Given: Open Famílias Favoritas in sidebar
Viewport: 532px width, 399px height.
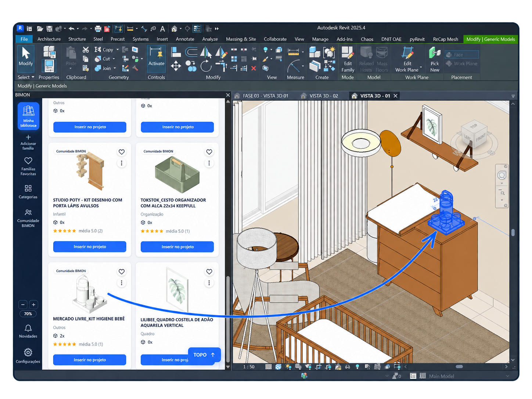Looking at the screenshot, I should pos(28,166).
